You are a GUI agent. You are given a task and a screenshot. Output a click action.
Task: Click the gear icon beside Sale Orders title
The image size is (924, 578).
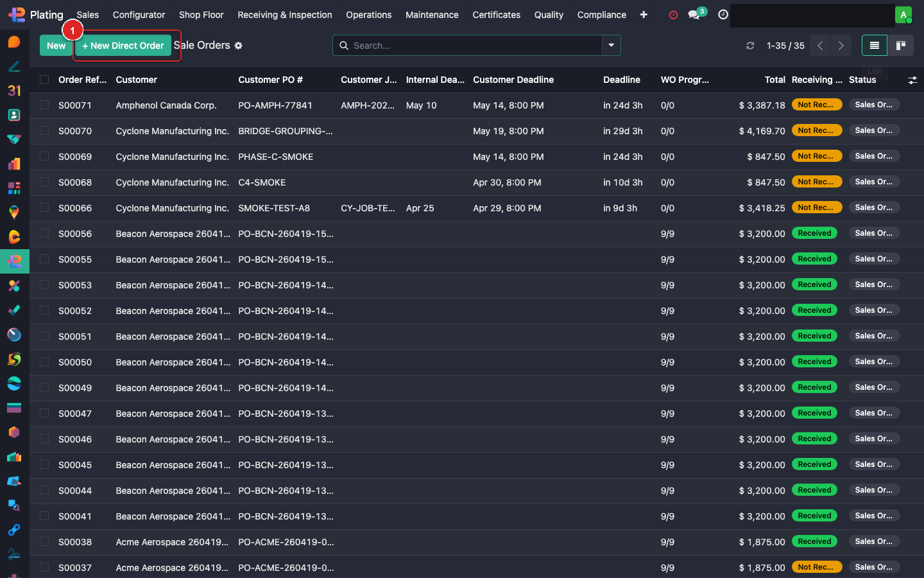pos(238,46)
